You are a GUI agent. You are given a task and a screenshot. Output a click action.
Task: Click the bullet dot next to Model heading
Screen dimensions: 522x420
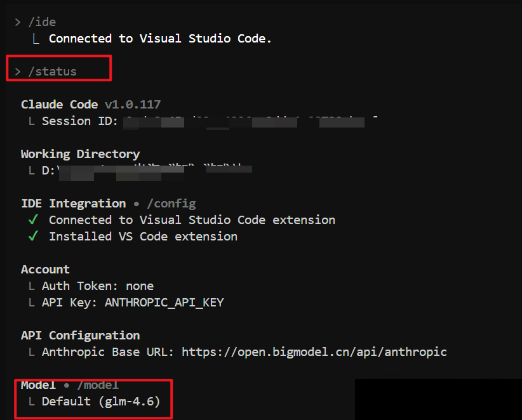[67, 385]
